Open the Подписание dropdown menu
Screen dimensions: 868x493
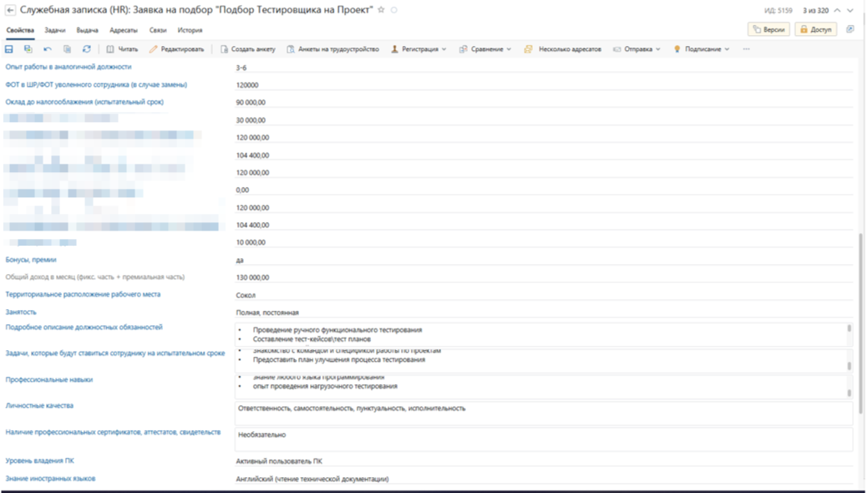(x=702, y=49)
